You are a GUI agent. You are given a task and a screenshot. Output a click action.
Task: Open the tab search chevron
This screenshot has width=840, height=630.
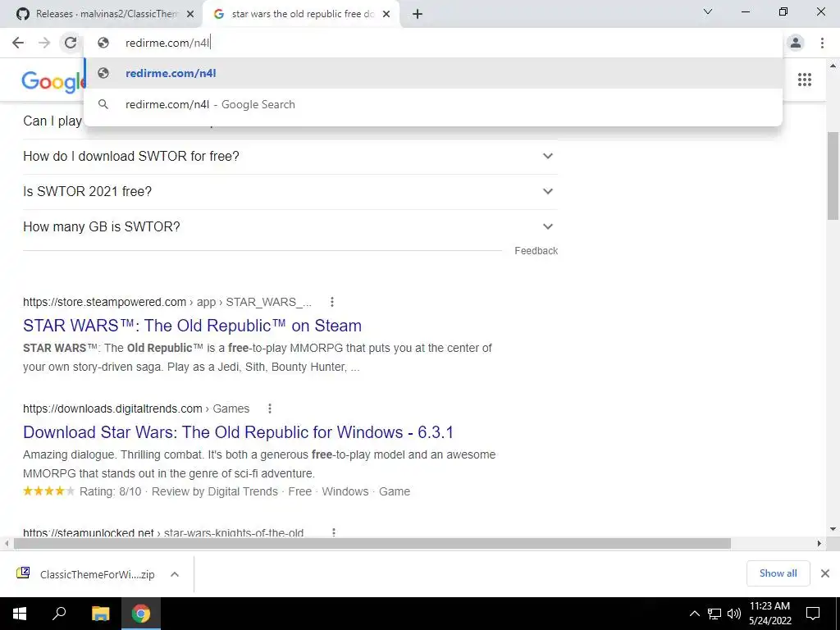pyautogui.click(x=708, y=11)
